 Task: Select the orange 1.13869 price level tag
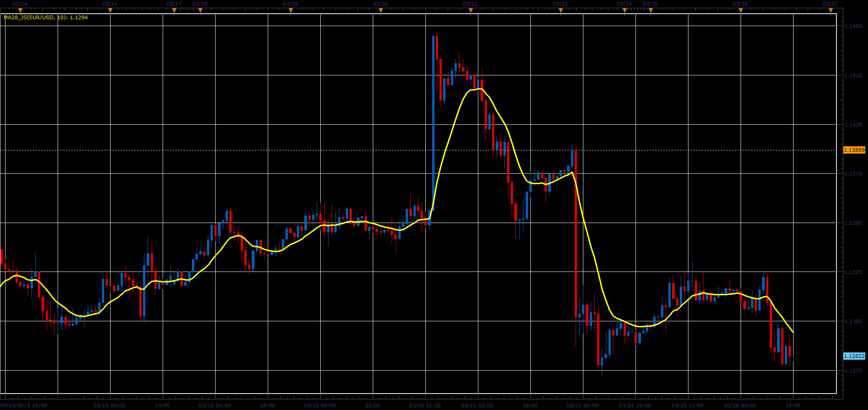click(854, 150)
